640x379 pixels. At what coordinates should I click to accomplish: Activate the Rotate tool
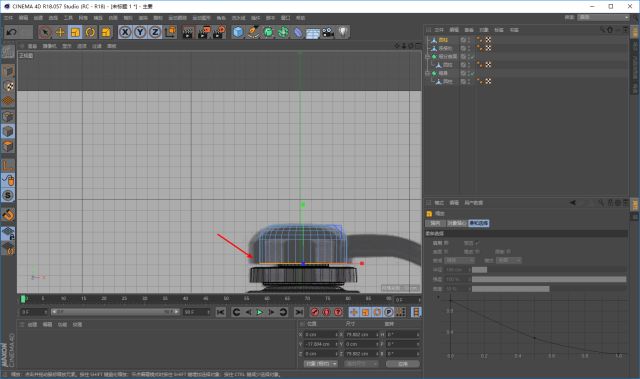90,32
